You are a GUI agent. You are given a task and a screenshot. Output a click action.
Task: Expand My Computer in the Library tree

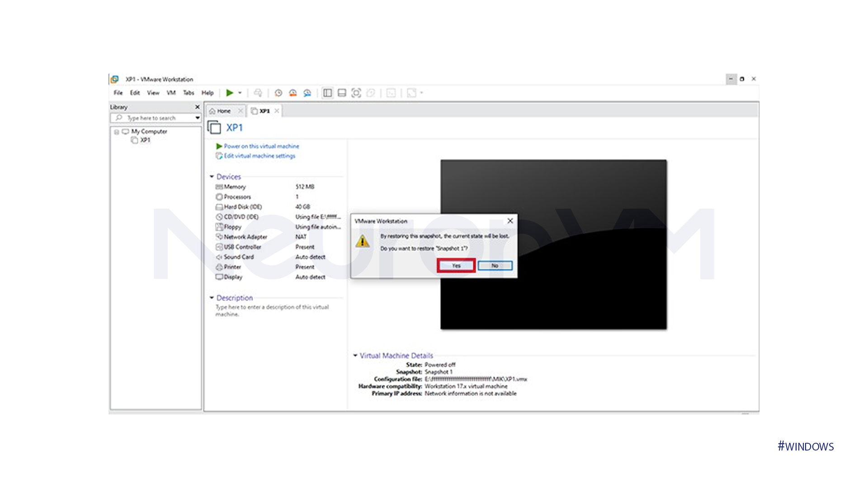click(x=118, y=131)
